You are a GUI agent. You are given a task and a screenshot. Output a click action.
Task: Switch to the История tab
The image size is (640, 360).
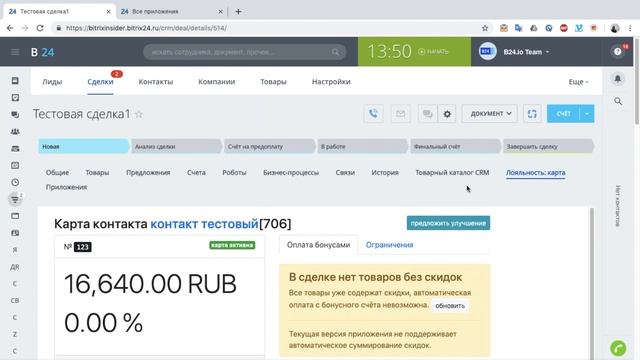384,172
